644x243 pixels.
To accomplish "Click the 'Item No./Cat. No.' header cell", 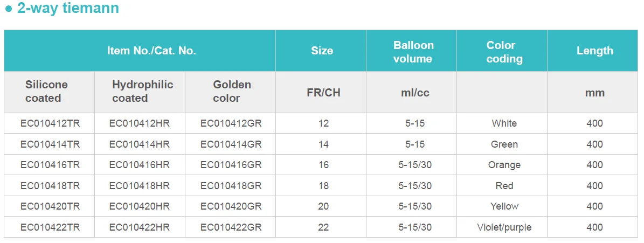I will pos(151,51).
